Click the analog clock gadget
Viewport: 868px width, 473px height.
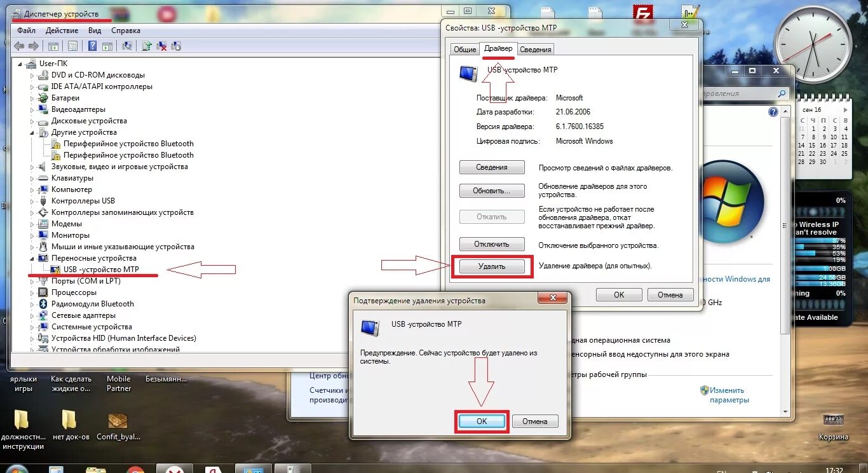coord(812,44)
